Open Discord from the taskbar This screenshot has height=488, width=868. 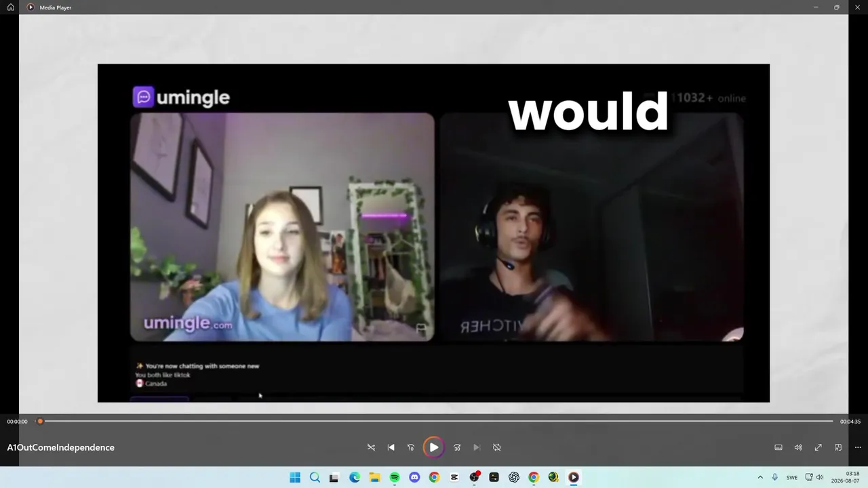pyautogui.click(x=414, y=477)
